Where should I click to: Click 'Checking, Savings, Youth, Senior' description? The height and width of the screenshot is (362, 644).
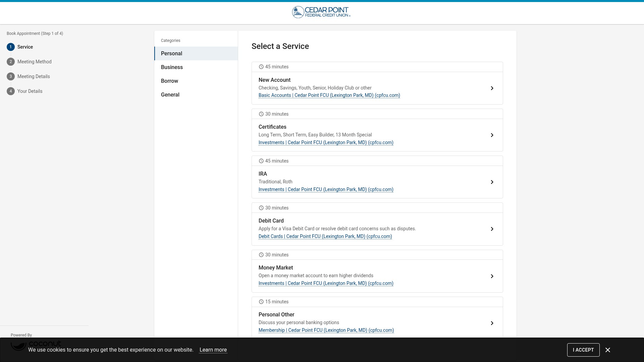coord(315,88)
